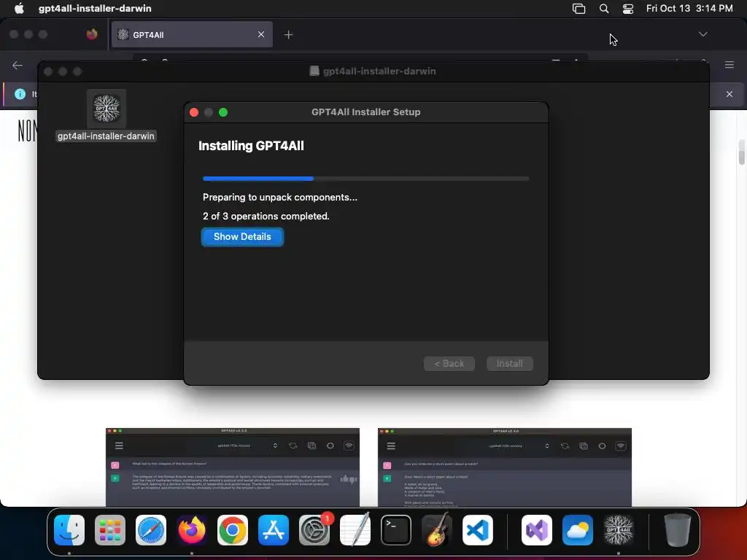Click the Install button in installer
The width and height of the screenshot is (747, 560).
[509, 363]
